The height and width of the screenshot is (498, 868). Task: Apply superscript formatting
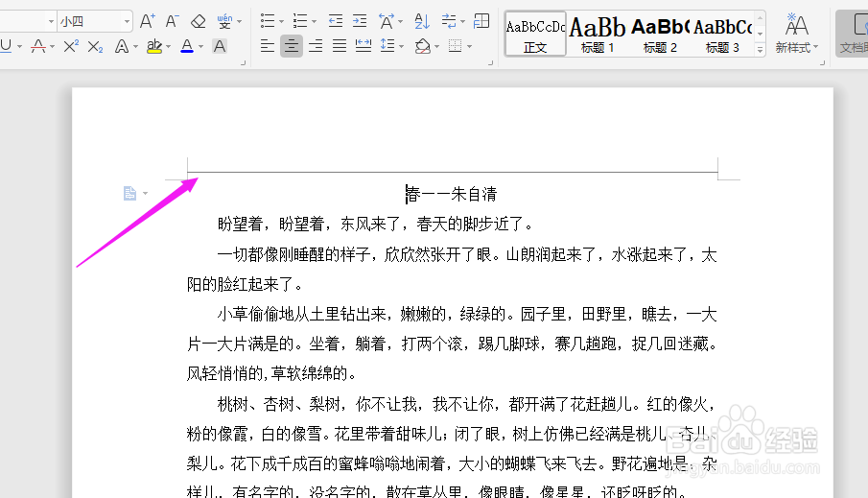pyautogui.click(x=71, y=46)
